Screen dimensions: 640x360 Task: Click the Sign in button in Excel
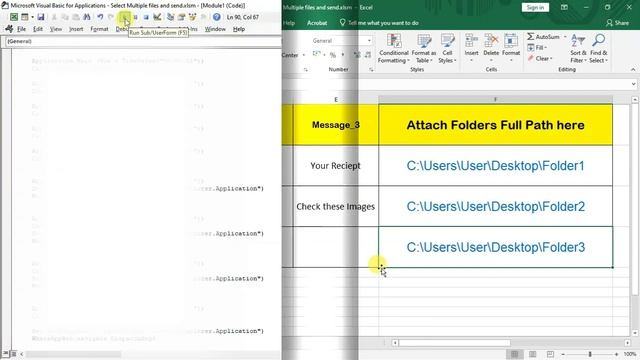(535, 7)
